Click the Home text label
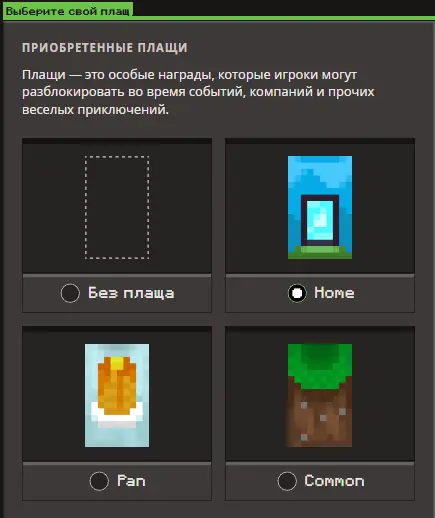Viewport: 435px width, 518px height. 334,293
